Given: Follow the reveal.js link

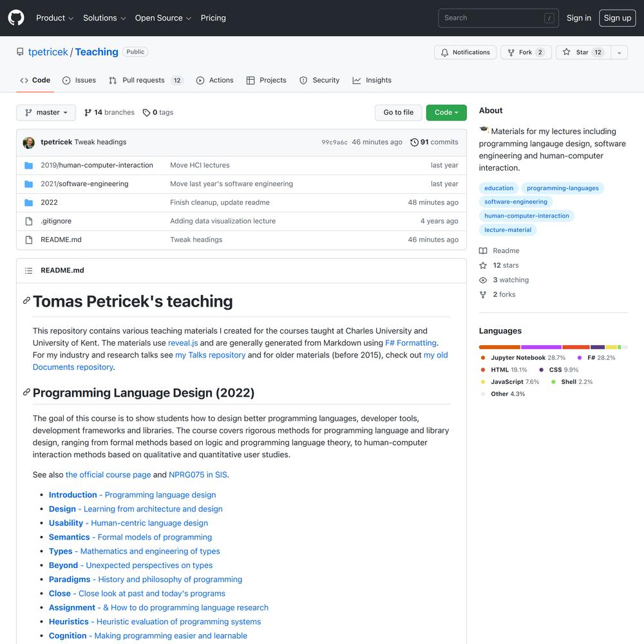Looking at the screenshot, I should (x=183, y=343).
